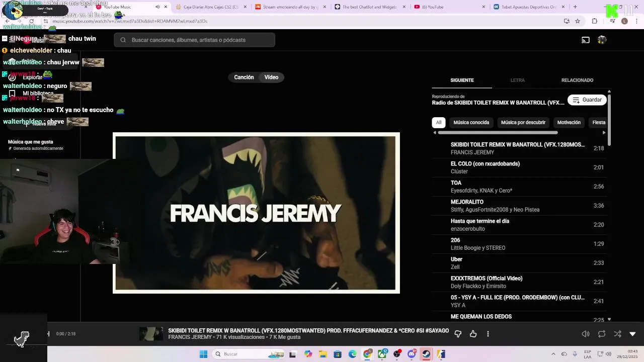Open the Windows Start menu
Screen dimensions: 644x362
[203, 354]
